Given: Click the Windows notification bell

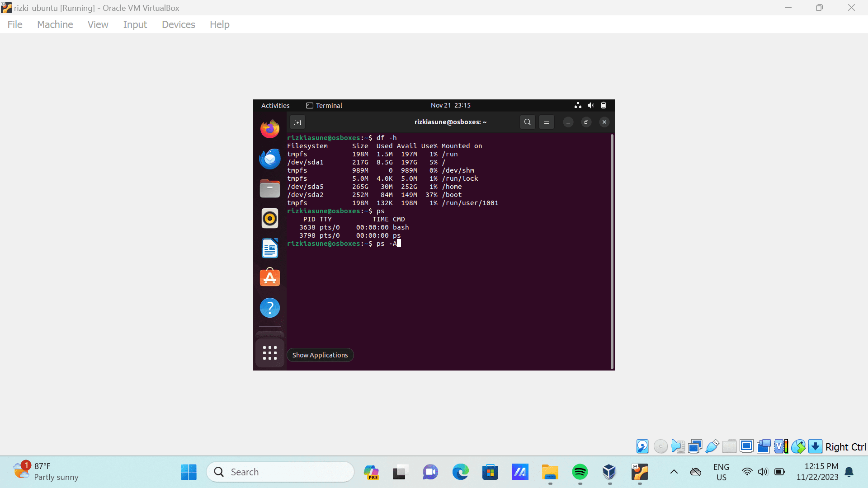Looking at the screenshot, I should point(849,472).
